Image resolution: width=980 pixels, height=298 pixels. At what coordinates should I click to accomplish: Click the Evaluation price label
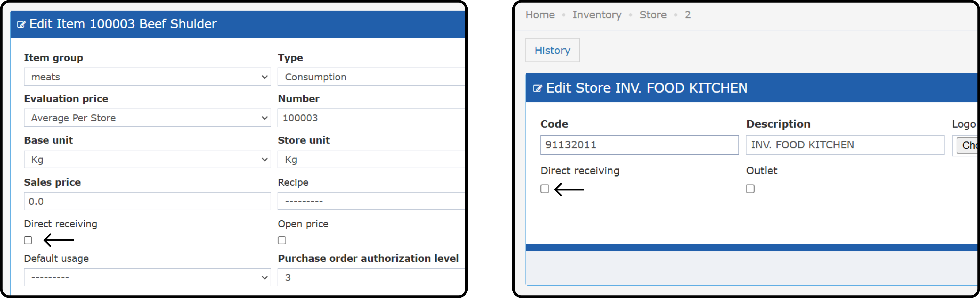(66, 99)
